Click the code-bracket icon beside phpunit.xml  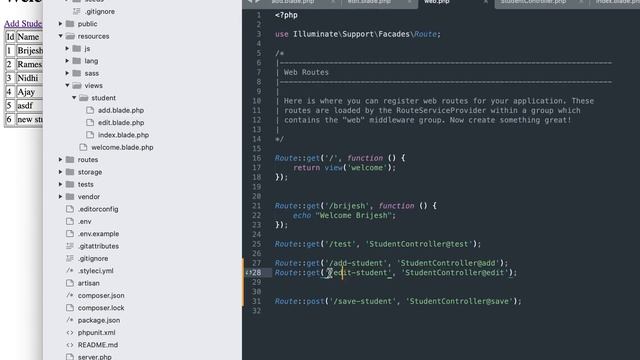point(70,332)
